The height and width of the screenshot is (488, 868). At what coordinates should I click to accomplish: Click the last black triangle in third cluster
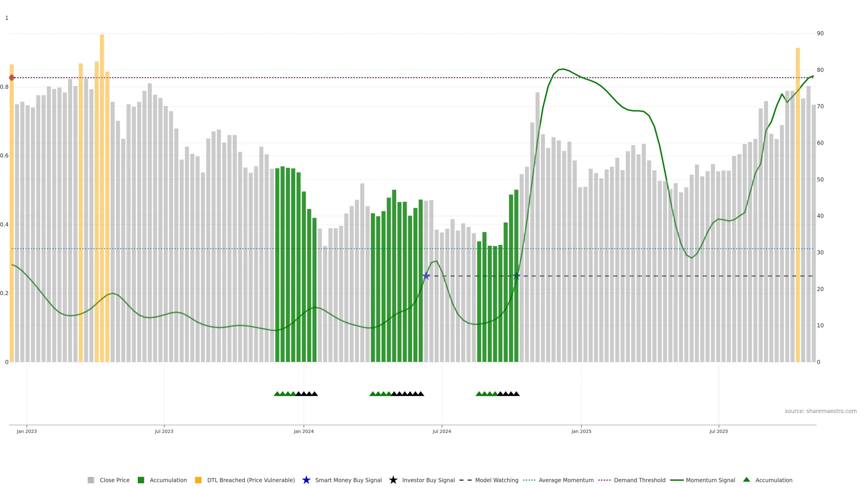pyautogui.click(x=516, y=394)
